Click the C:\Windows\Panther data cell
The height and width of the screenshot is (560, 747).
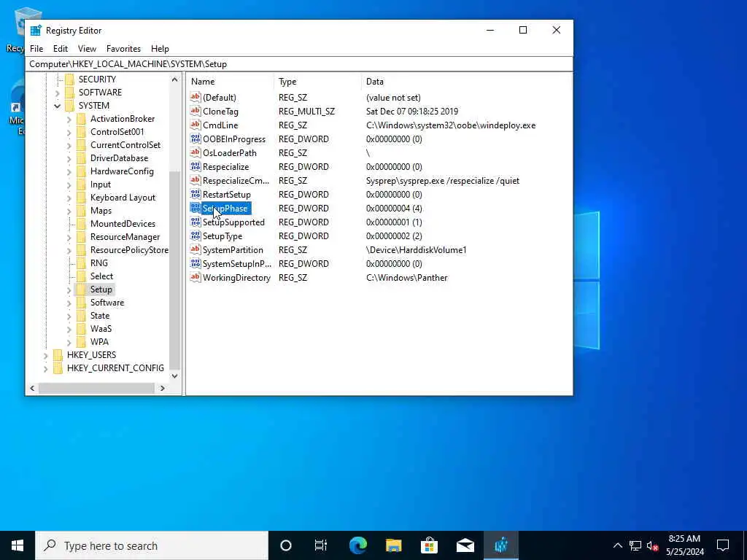(x=407, y=278)
